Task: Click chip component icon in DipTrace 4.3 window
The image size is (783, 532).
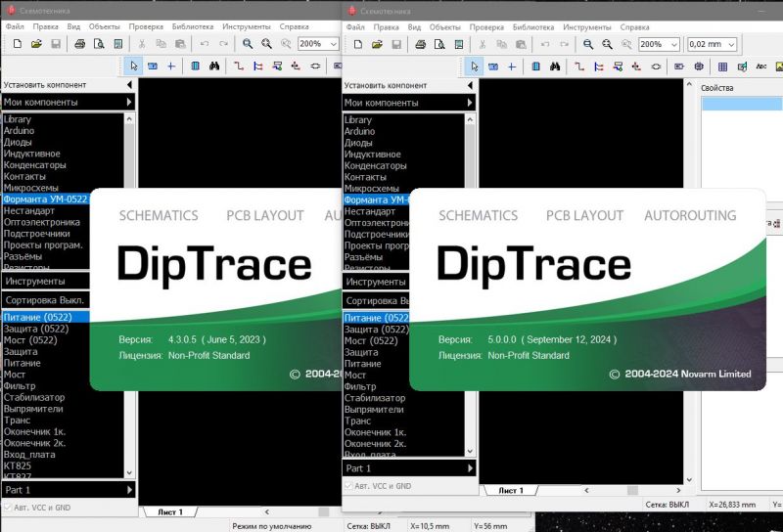Action: [195, 66]
